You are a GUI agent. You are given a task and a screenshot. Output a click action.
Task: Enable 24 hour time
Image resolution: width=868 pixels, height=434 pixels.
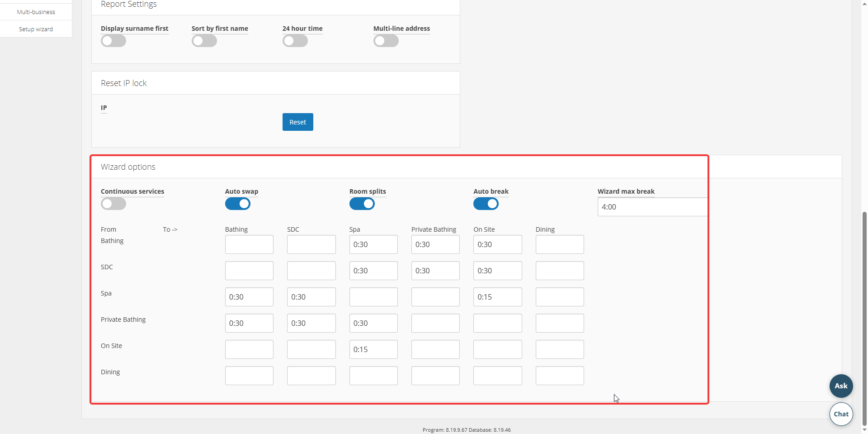(295, 41)
